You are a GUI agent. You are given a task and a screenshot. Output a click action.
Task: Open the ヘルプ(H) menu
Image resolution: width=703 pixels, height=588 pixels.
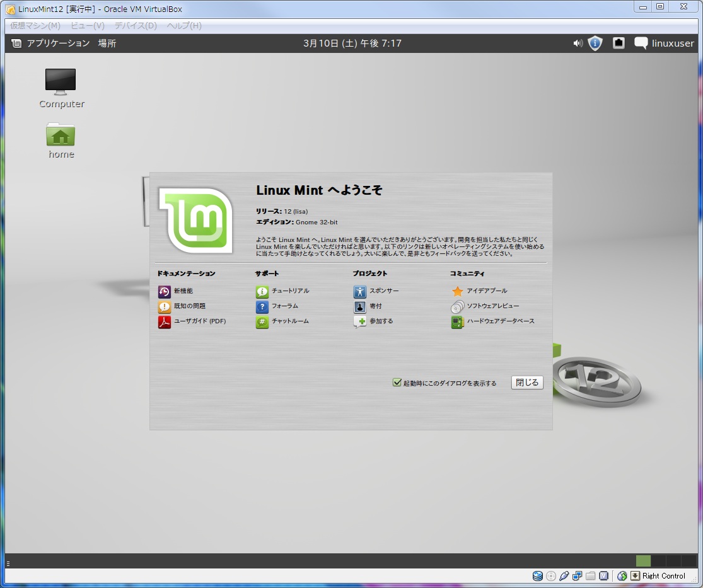point(184,26)
